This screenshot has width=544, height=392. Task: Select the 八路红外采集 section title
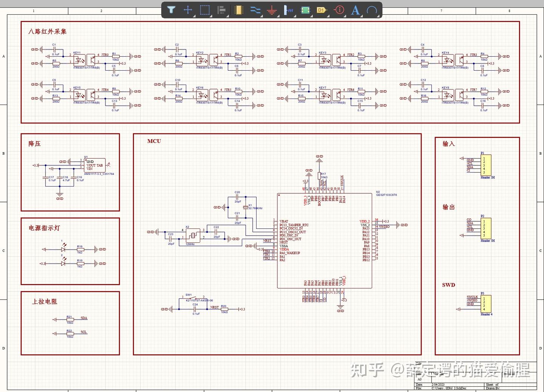(48, 31)
